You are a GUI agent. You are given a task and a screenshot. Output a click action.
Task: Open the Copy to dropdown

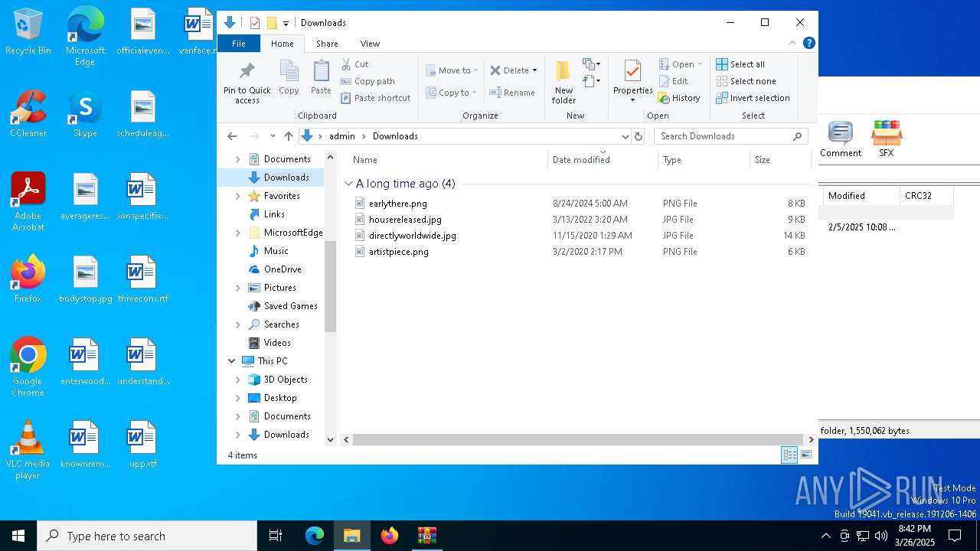tap(451, 93)
